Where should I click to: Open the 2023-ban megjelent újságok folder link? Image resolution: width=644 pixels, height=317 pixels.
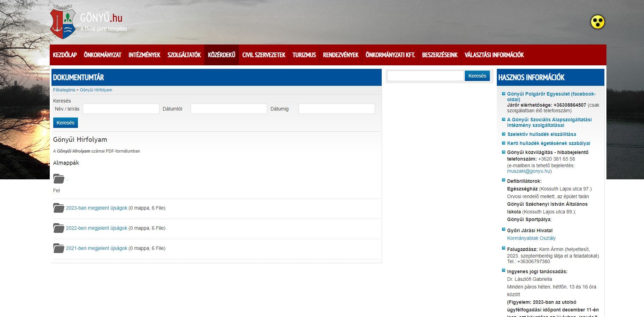[97, 208]
